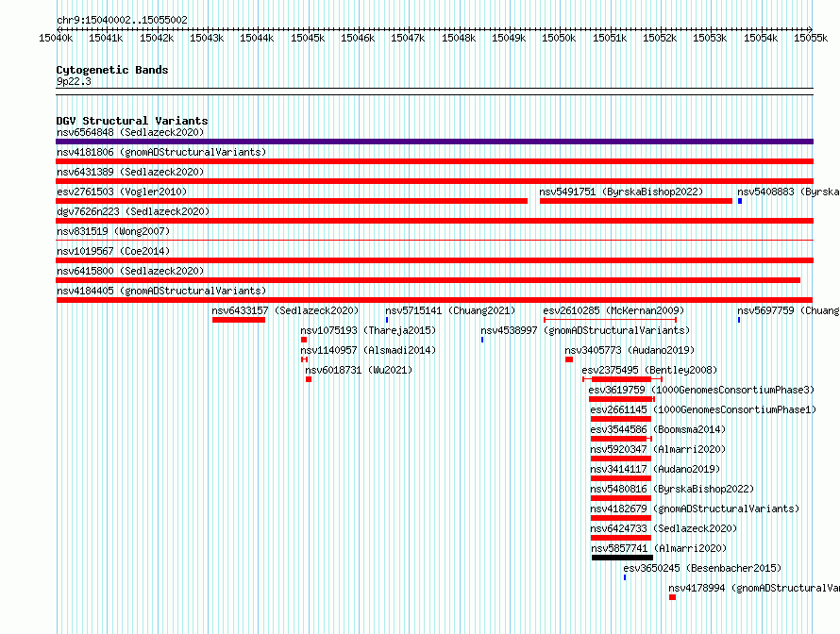Select the black nsv5857741 variant bar
This screenshot has height=634, width=840.
point(623,558)
